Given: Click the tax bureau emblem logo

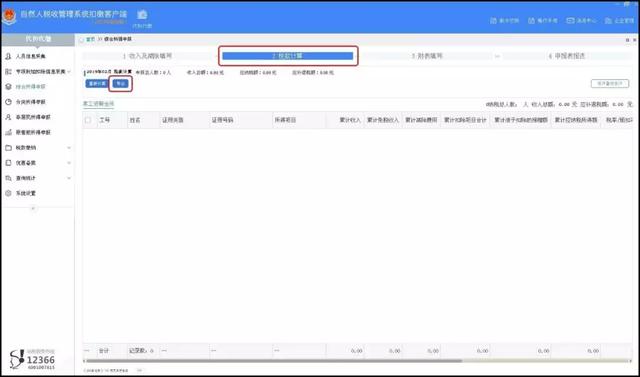Looking at the screenshot, I should point(8,16).
